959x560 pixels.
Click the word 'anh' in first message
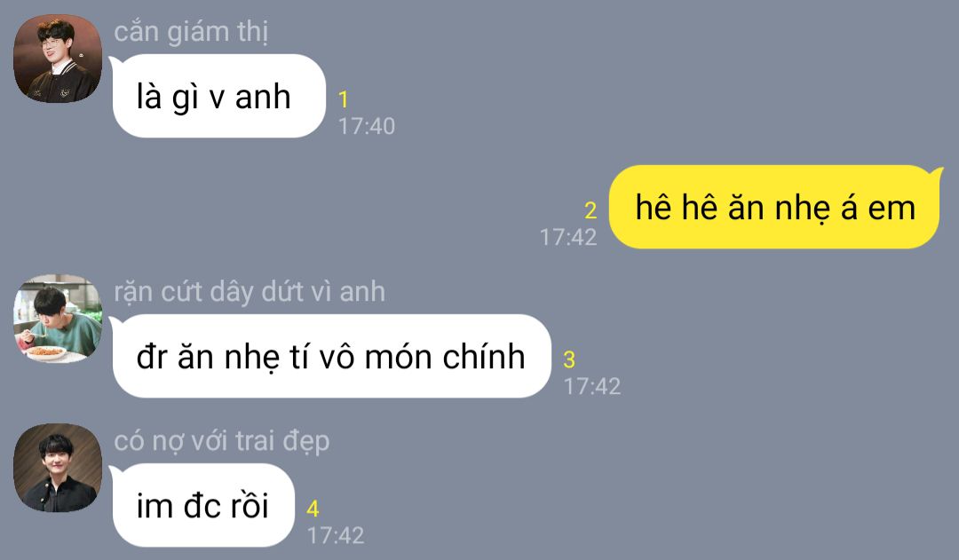[x=263, y=98]
